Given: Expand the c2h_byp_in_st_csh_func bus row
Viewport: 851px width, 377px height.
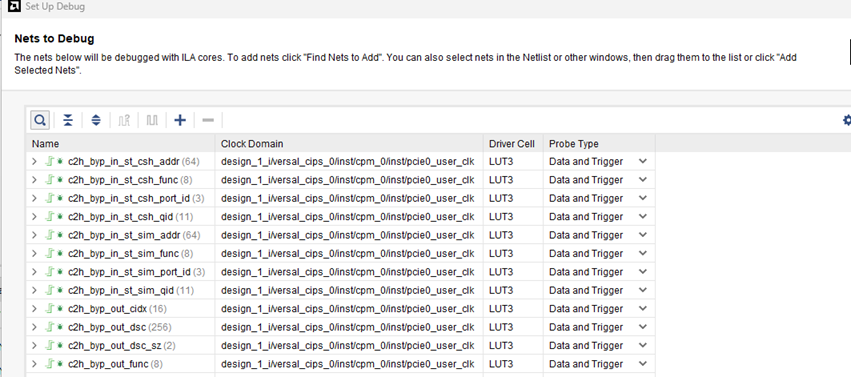Looking at the screenshot, I should click(x=34, y=180).
